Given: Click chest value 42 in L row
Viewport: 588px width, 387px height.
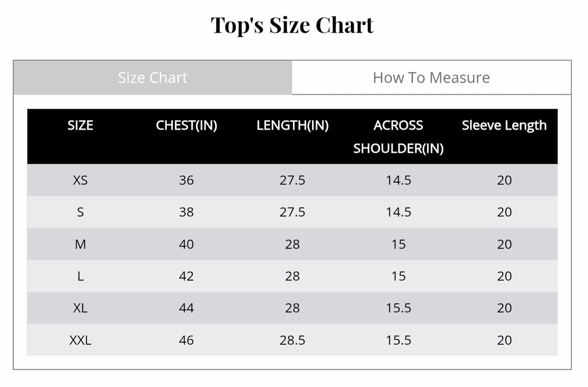Looking at the screenshot, I should pos(186,276).
